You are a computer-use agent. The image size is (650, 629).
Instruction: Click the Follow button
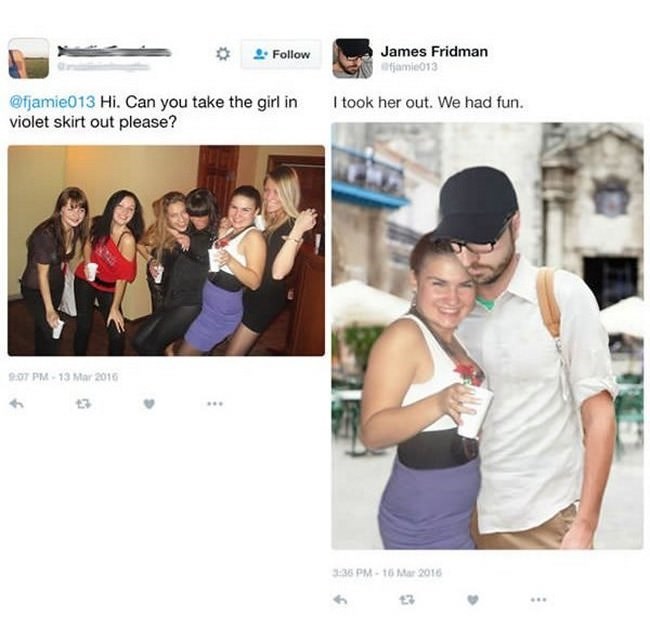coord(281,54)
